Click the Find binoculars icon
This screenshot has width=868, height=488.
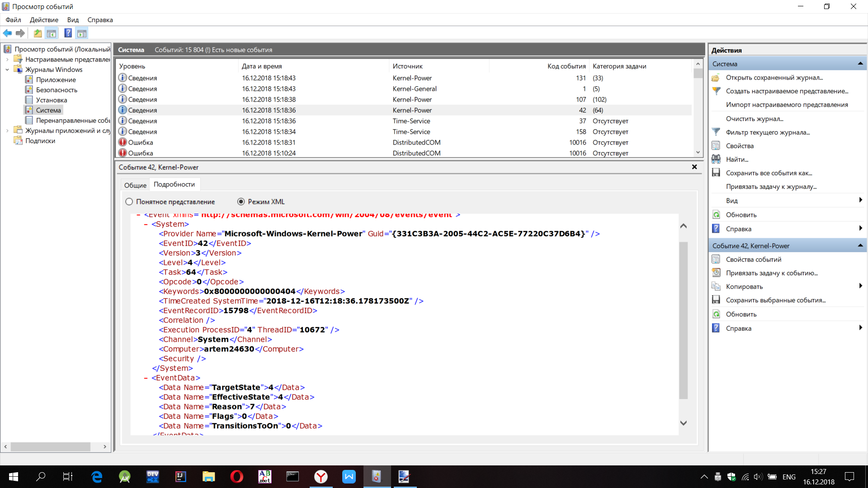pyautogui.click(x=716, y=160)
